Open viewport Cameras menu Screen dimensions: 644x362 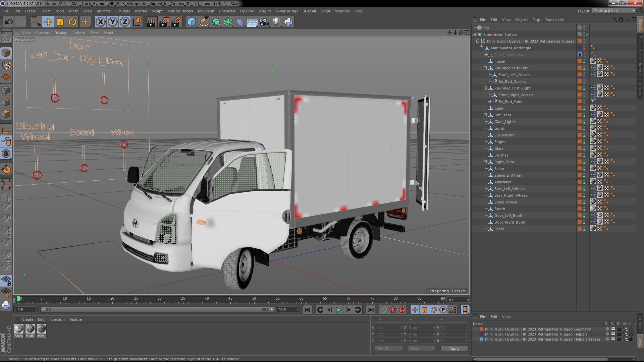click(x=42, y=33)
